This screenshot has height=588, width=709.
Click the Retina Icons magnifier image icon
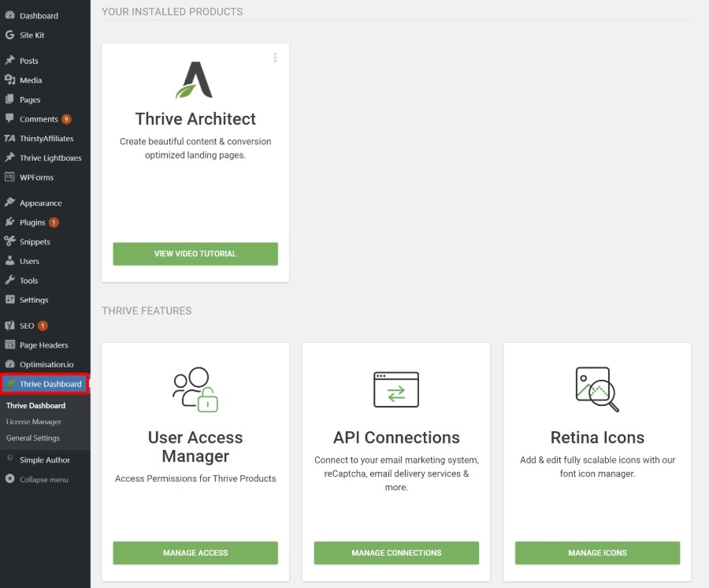pos(597,389)
